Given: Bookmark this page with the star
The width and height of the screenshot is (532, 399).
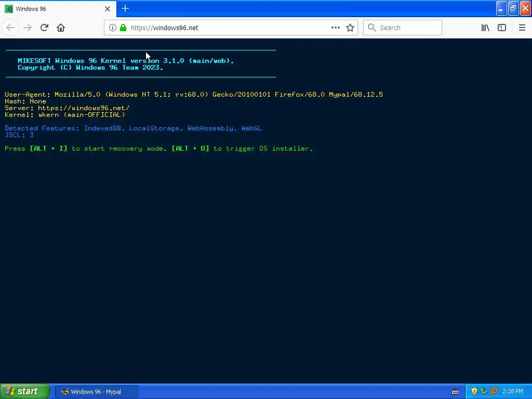Looking at the screenshot, I should [350, 28].
